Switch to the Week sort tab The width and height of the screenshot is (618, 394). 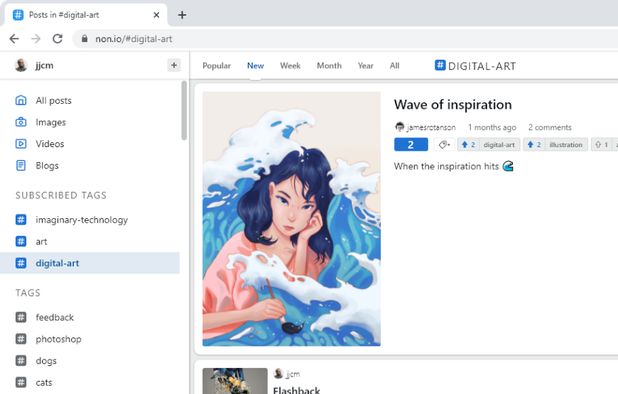(290, 66)
